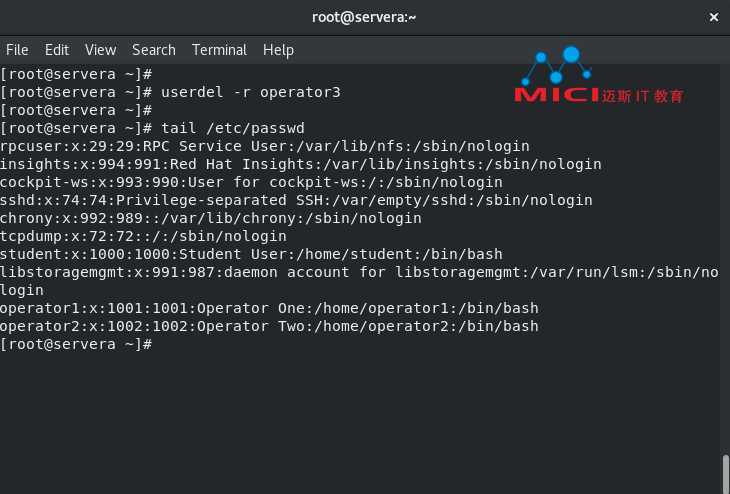Image resolution: width=730 pixels, height=494 pixels.
Task: Click the sshd passwd entry line
Action: pyautogui.click(x=296, y=200)
